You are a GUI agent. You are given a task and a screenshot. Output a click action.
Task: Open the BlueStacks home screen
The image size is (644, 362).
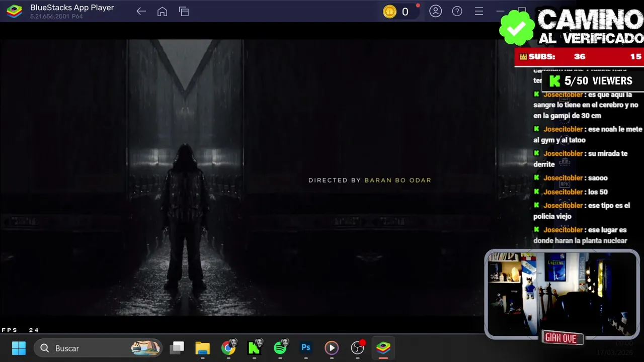[162, 12]
